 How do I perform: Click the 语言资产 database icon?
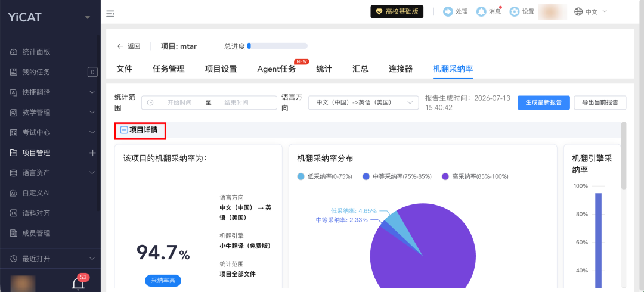pyautogui.click(x=14, y=173)
